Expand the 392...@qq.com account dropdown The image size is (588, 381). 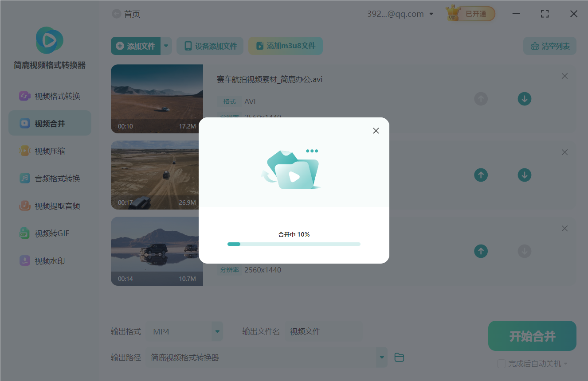coord(431,14)
